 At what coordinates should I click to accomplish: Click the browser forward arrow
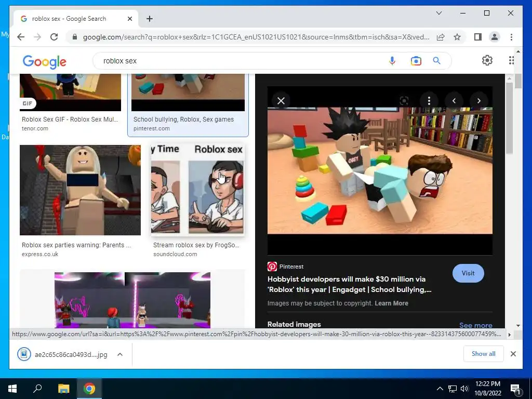coord(37,37)
